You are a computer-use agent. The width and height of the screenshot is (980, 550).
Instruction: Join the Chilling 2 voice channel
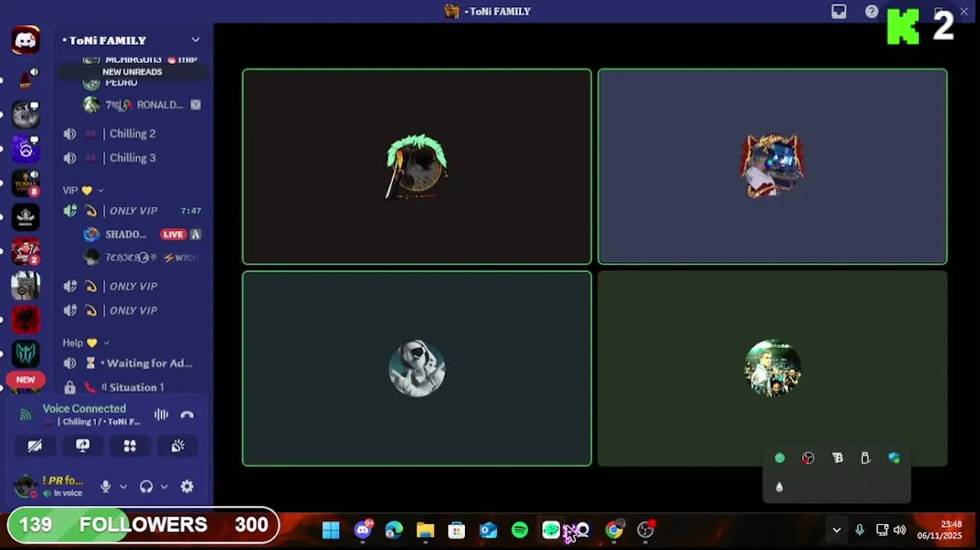coord(133,134)
